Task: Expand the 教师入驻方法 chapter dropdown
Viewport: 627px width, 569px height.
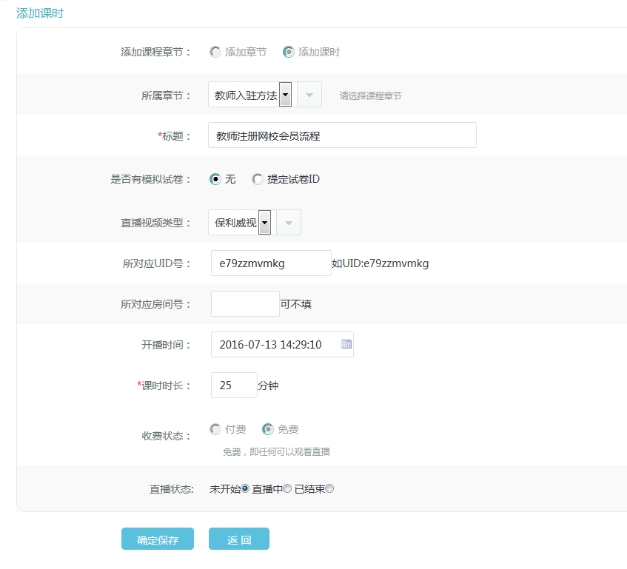Action: (285, 96)
